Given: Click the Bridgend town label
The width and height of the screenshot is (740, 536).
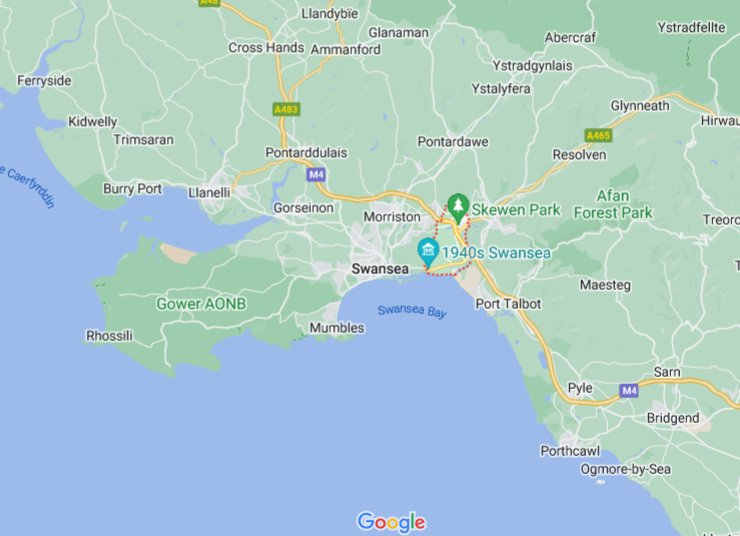Looking at the screenshot, I should [x=673, y=418].
